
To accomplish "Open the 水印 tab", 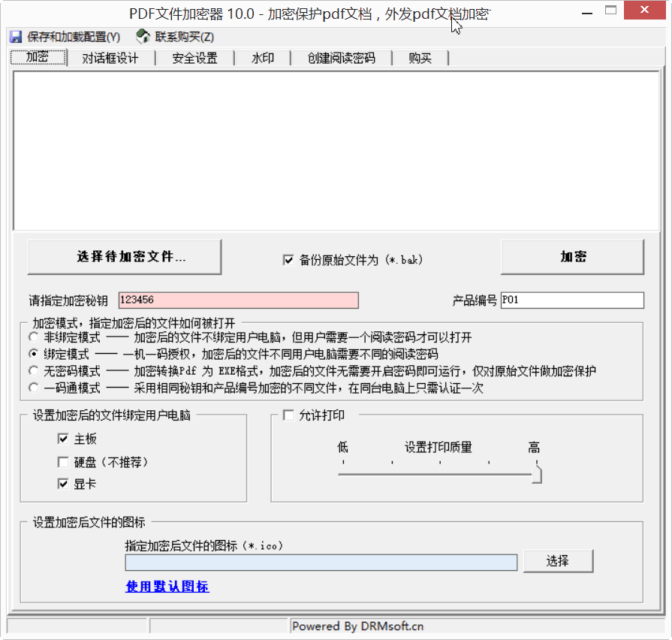I will 262,59.
